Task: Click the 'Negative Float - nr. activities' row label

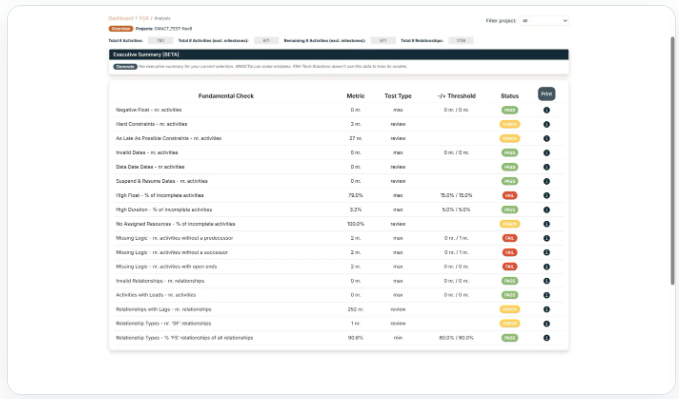Action: coord(149,110)
